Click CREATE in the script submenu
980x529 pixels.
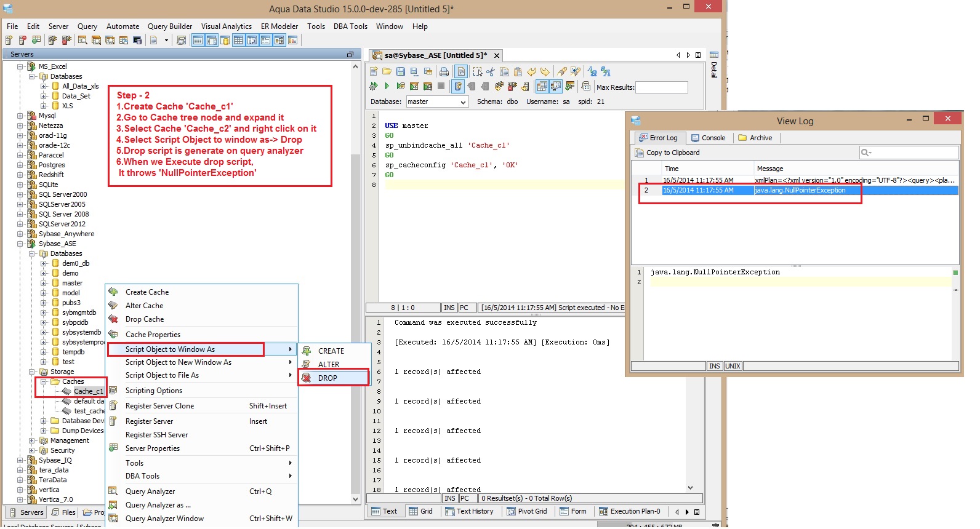[331, 351]
